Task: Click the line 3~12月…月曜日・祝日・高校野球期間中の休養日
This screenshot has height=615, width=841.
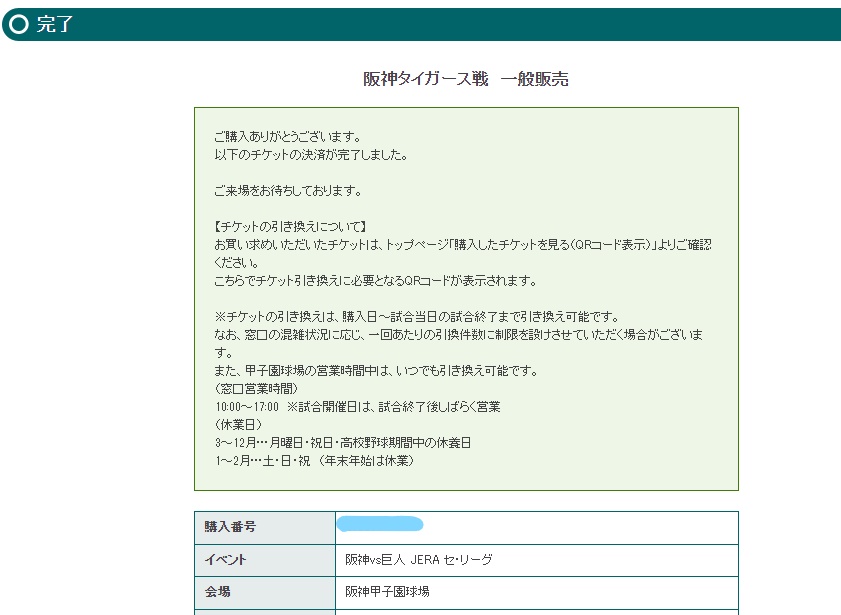Action: pyautogui.click(x=343, y=443)
